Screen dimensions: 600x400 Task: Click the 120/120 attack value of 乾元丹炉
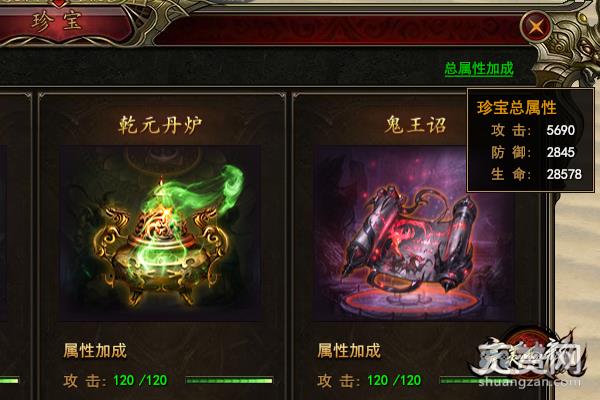pyautogui.click(x=140, y=380)
